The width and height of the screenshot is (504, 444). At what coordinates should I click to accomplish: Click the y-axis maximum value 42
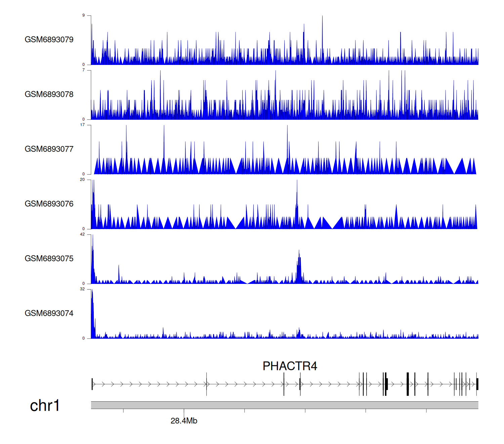(82, 234)
